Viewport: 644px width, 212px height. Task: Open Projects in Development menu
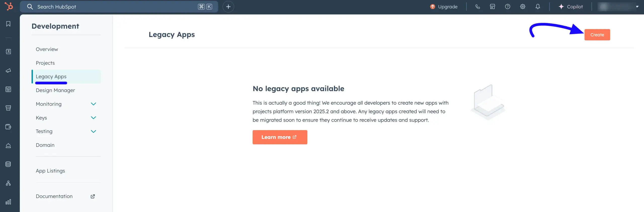tap(45, 63)
